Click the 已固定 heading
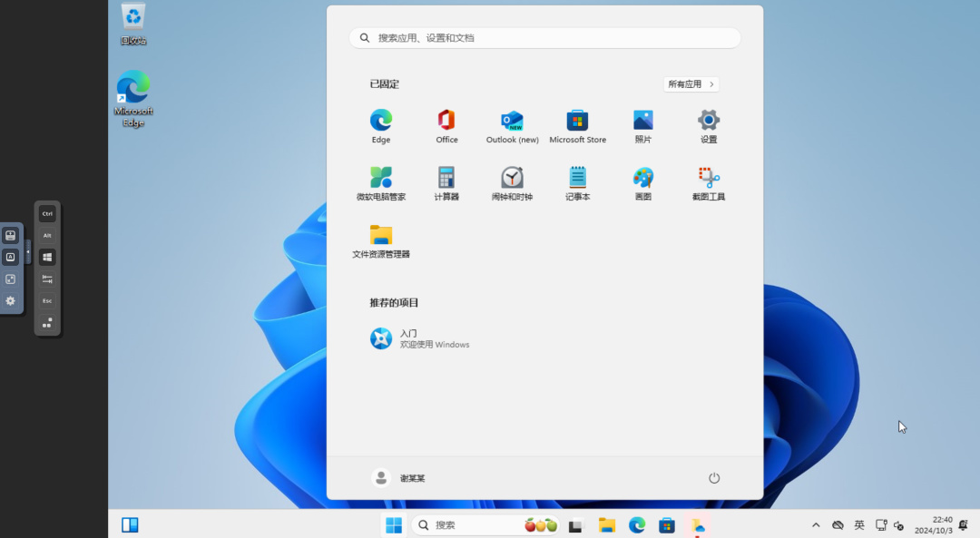980x538 pixels. tap(385, 84)
